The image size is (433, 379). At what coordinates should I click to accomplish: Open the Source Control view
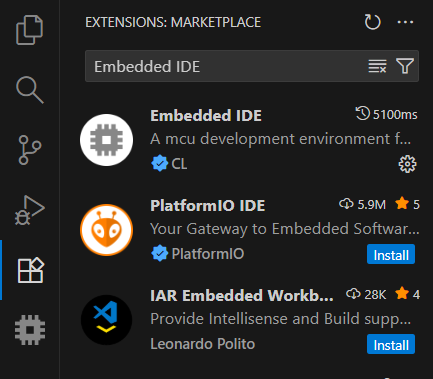30,150
